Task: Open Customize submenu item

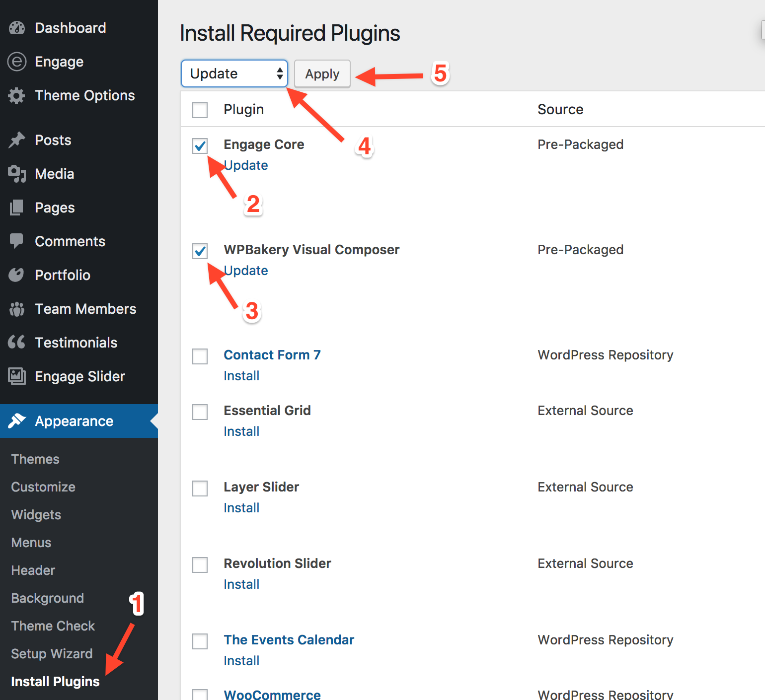Action: 43,487
